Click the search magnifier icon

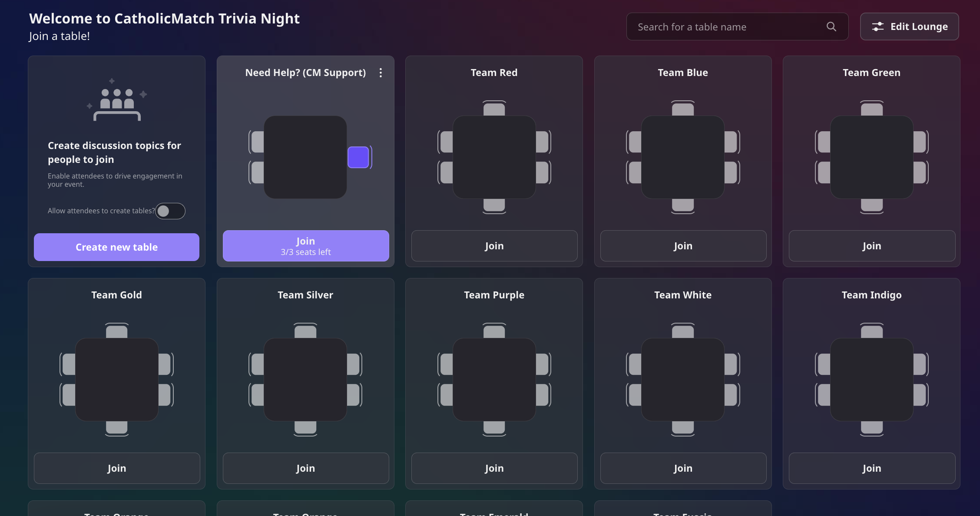831,27
